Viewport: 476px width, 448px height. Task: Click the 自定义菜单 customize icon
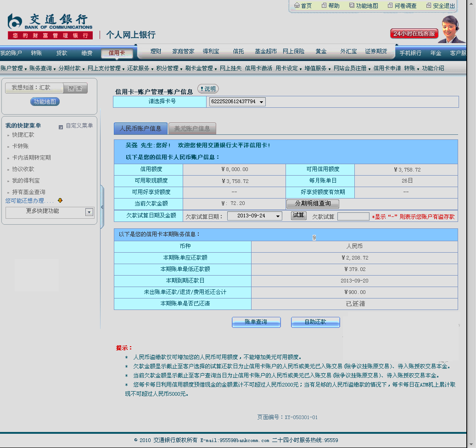pyautogui.click(x=61, y=127)
